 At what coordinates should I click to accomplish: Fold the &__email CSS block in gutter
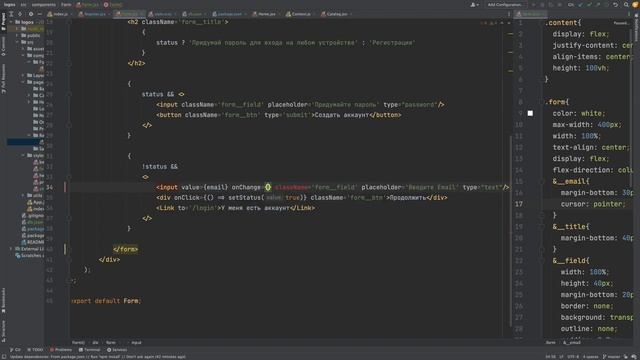click(542, 181)
